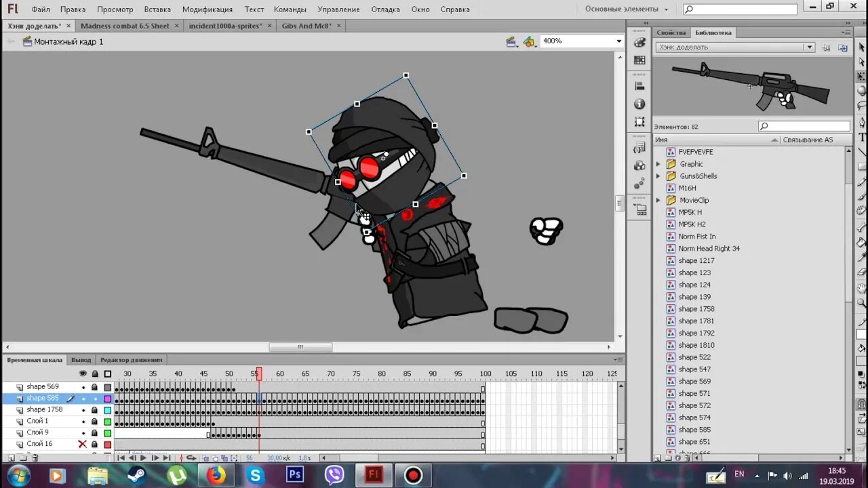Open Viber from the taskbar
Viewport: 868px width, 488px height.
[x=334, y=475]
